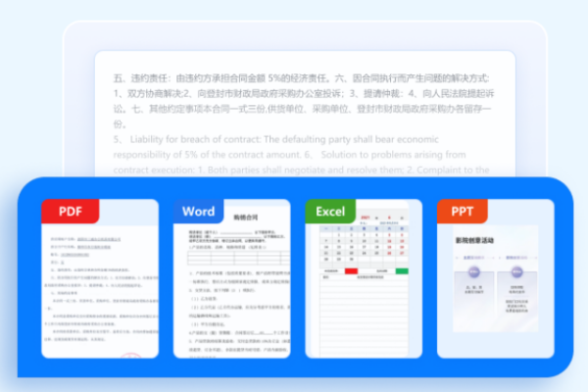Click the English text 'Liability for breach of contract'

(x=195, y=139)
